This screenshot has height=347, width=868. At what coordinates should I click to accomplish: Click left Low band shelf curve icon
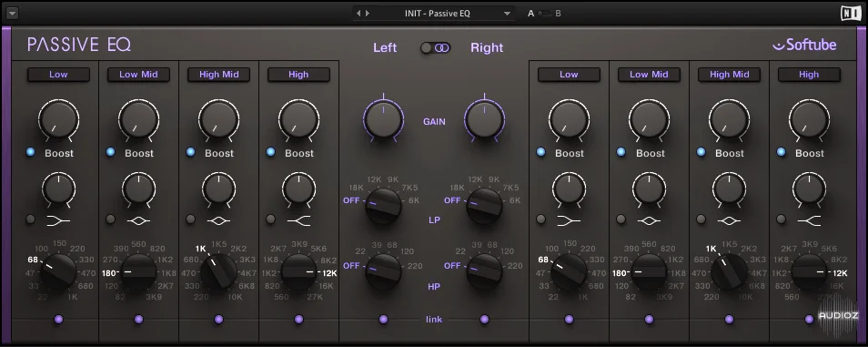(58, 221)
